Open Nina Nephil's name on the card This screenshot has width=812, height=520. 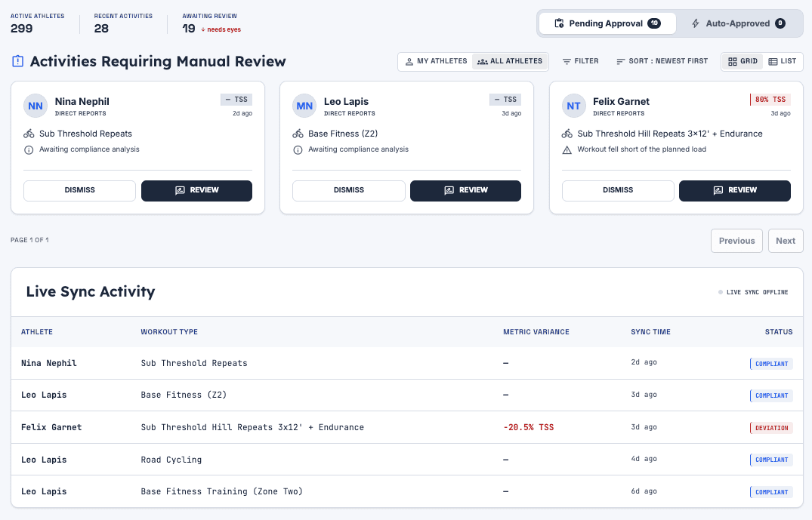(82, 101)
